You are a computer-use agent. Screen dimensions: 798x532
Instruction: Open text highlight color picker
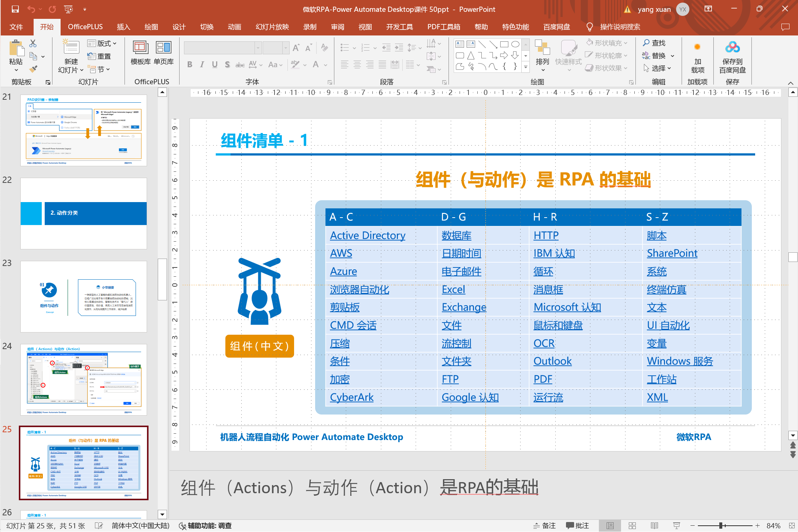tap(305, 65)
